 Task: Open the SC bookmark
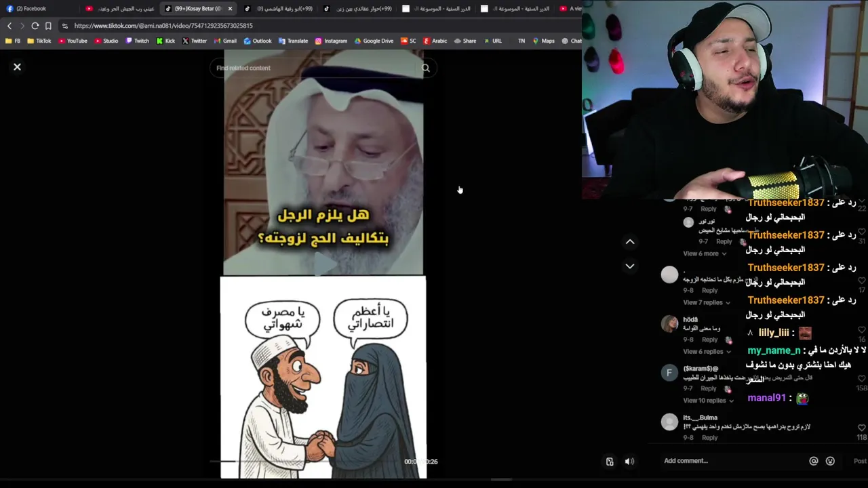pyautogui.click(x=408, y=41)
